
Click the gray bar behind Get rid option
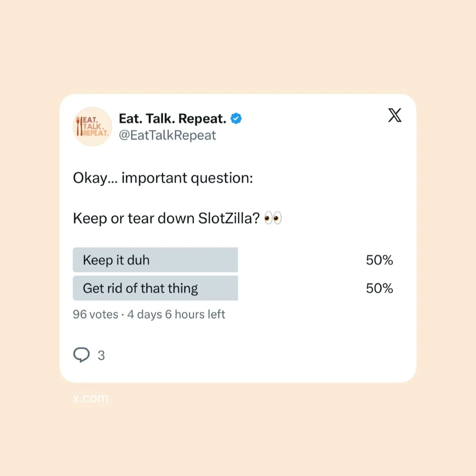pos(155,288)
